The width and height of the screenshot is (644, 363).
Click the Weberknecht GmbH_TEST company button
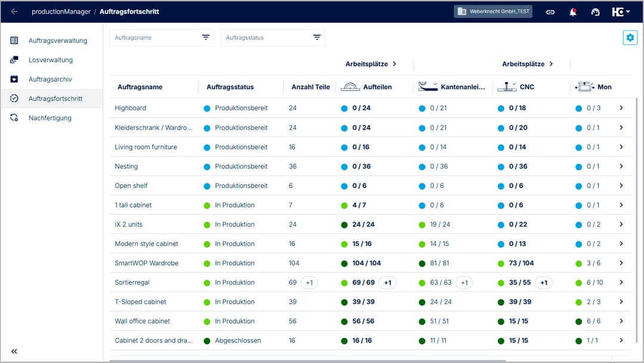[x=493, y=11]
